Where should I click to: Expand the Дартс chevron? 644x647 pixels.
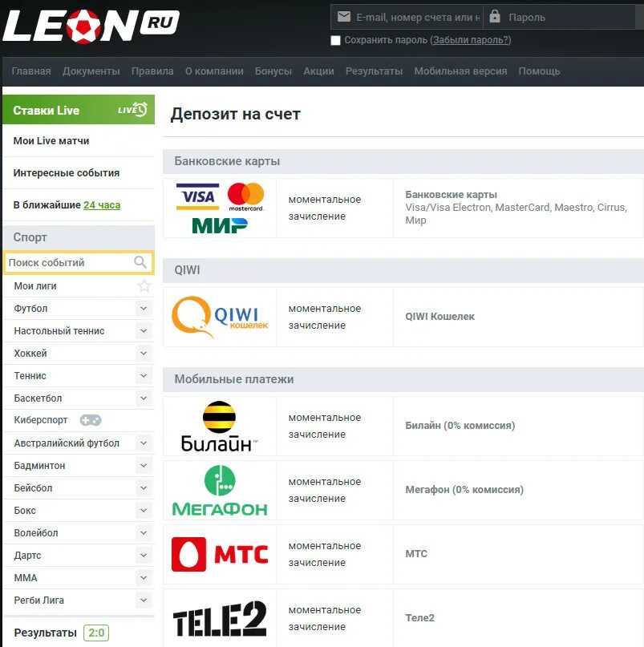(x=144, y=556)
